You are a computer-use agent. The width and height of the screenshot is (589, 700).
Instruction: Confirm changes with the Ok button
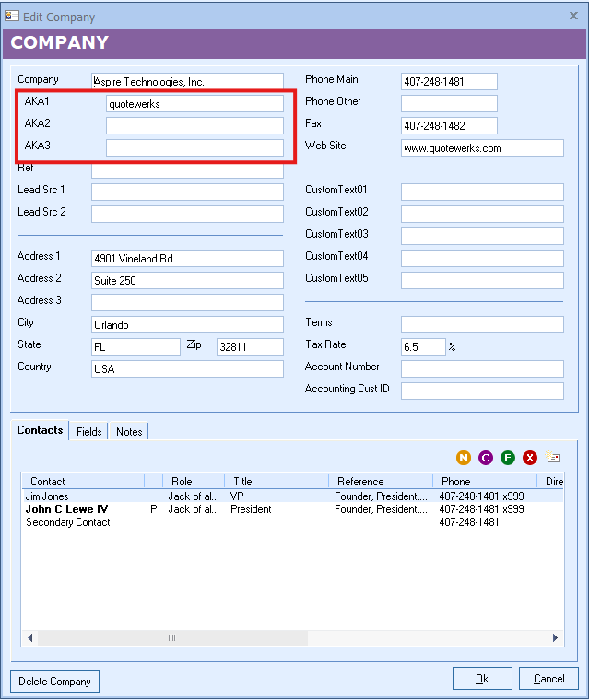(x=482, y=679)
